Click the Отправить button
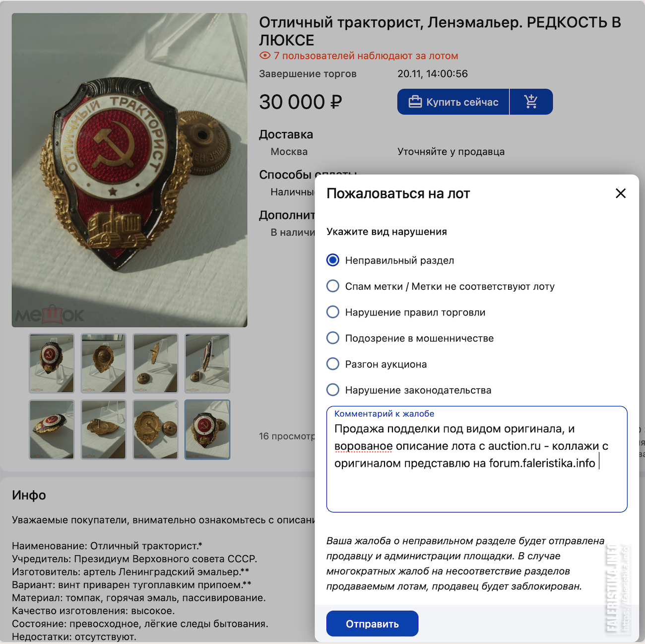The width and height of the screenshot is (645, 644). pos(372,624)
